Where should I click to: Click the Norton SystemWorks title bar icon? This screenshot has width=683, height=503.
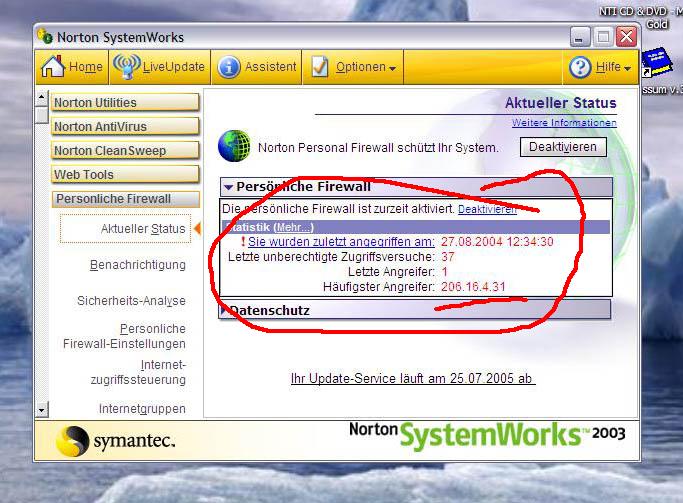pyautogui.click(x=45, y=36)
